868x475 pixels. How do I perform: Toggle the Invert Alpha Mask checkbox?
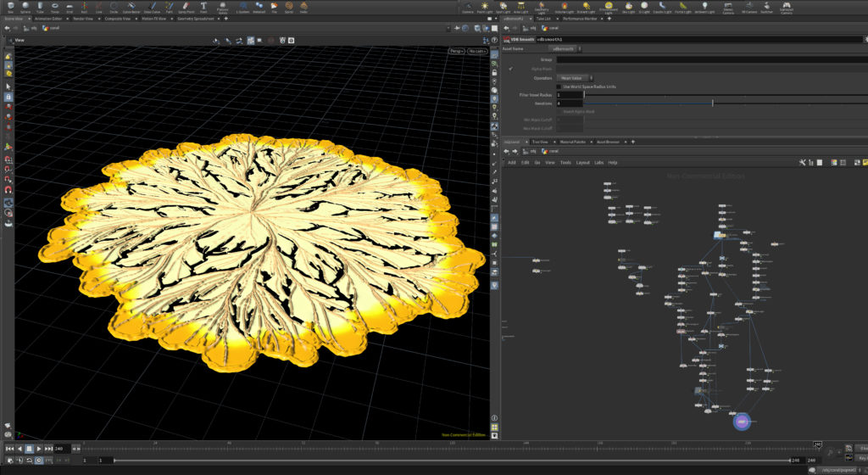pyautogui.click(x=559, y=112)
